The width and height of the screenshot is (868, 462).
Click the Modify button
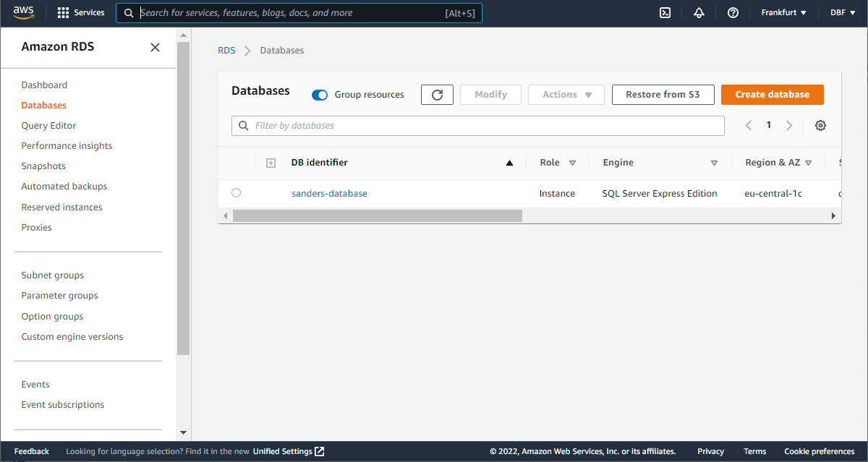[490, 95]
